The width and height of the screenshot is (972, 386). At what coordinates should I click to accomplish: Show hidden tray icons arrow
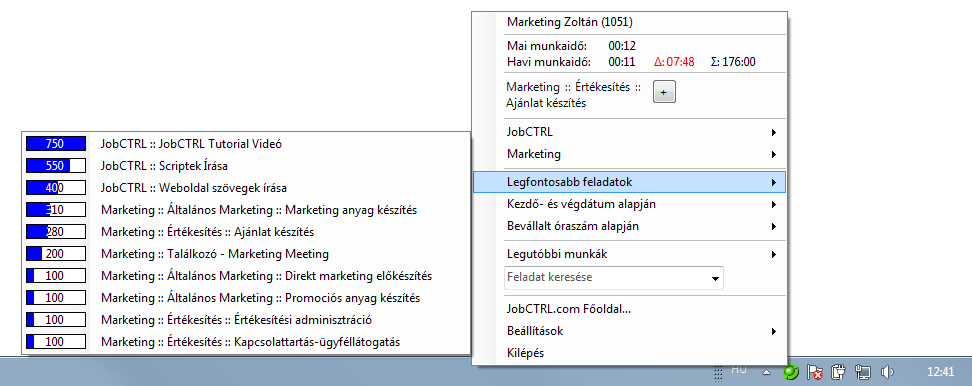(x=767, y=372)
